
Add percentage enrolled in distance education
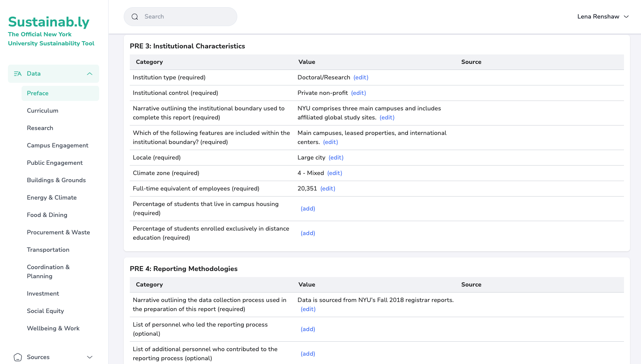coord(308,233)
